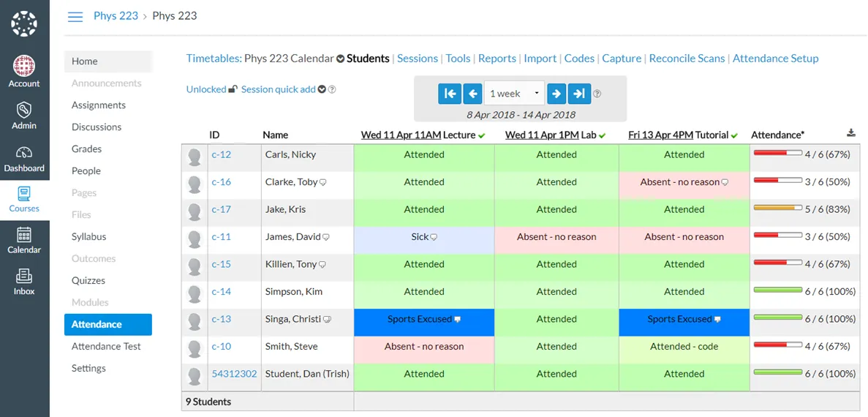Click comment icon next to James, David
This screenshot has height=417, width=868.
pyautogui.click(x=326, y=238)
